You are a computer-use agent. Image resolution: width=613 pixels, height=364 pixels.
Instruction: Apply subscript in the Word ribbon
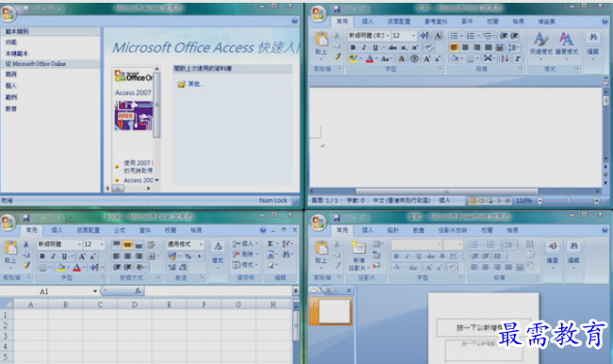point(404,47)
